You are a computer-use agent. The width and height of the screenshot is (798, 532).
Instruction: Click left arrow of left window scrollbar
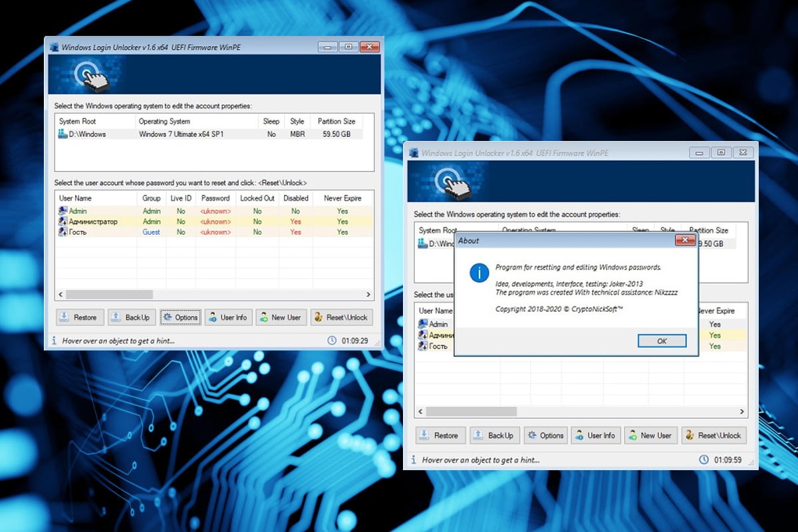click(61, 294)
